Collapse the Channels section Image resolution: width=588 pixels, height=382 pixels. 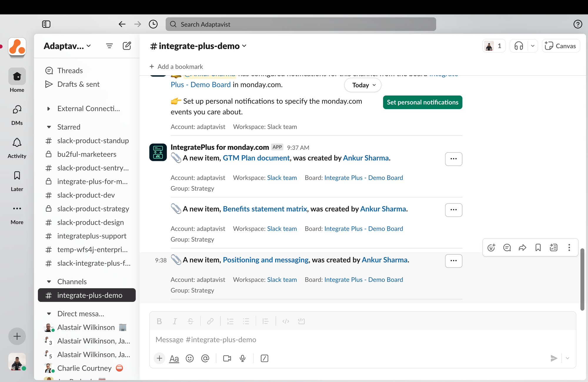pos(49,282)
